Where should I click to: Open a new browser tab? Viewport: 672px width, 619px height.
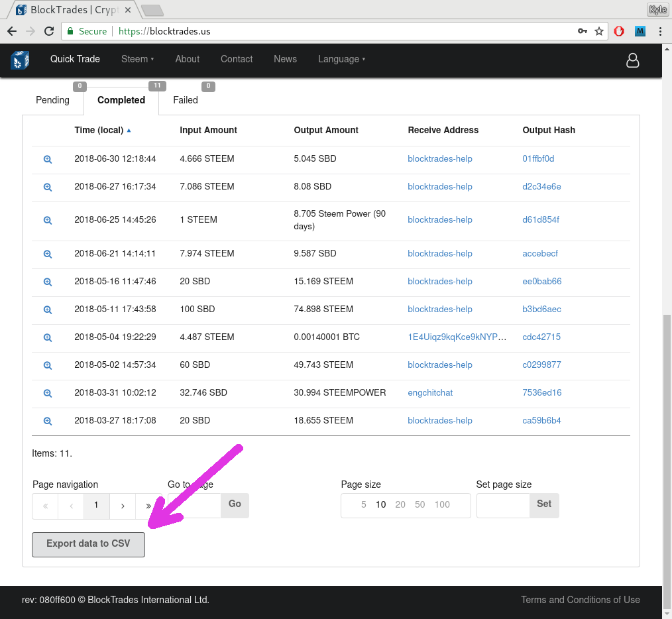tap(152, 11)
